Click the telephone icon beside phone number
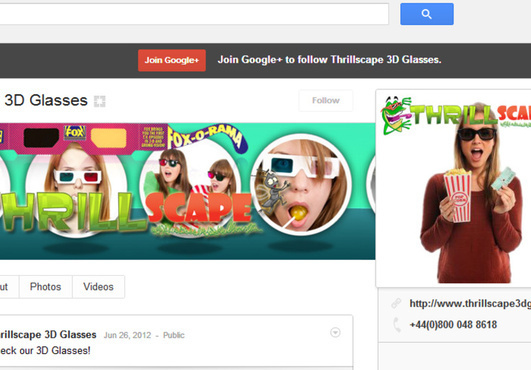The height and width of the screenshot is (370, 531). [397, 325]
